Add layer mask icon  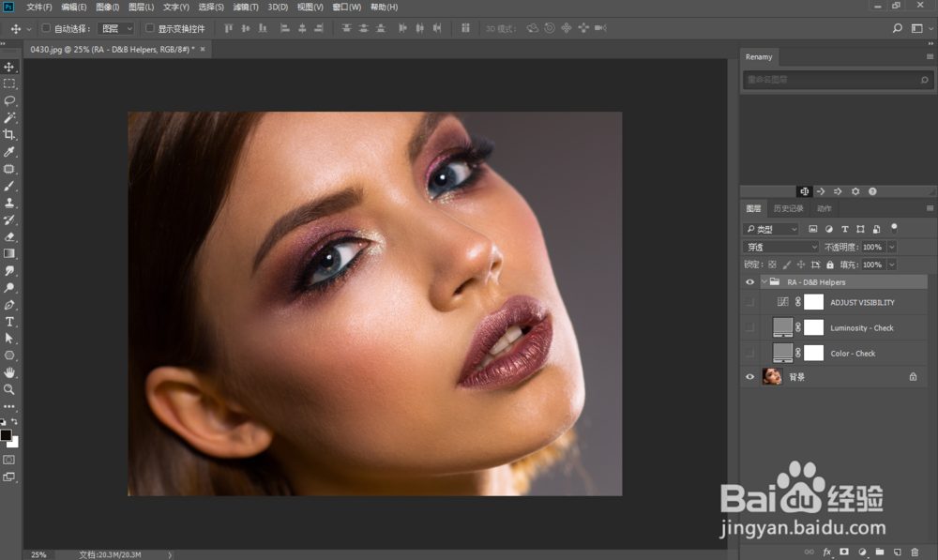(x=844, y=552)
